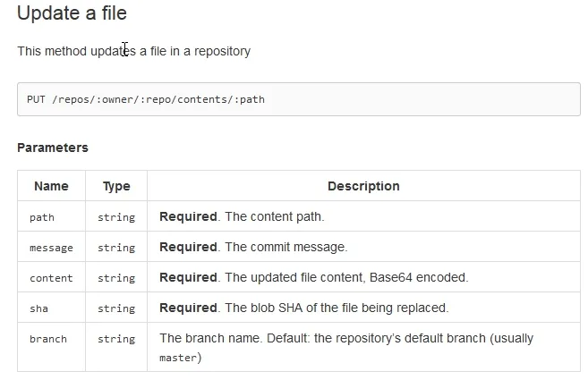This screenshot has width=588, height=380.
Task: Click the "Type" column header
Action: (x=116, y=187)
